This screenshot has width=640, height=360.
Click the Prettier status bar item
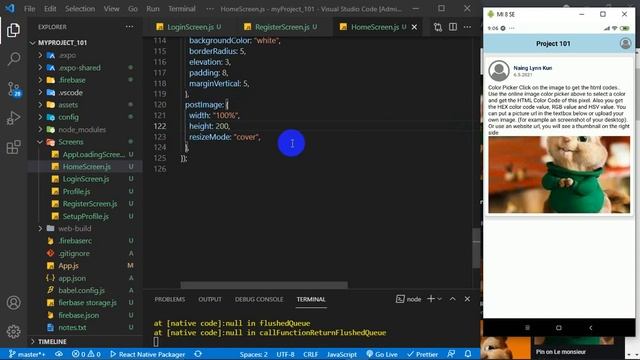click(x=422, y=354)
